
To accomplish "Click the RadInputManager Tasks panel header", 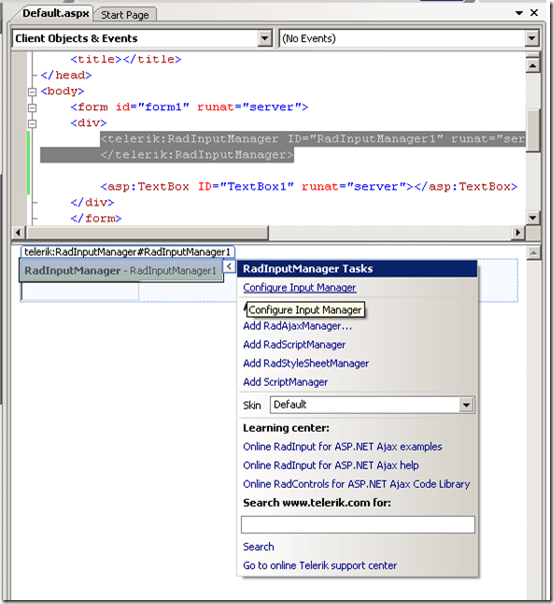I will point(357,269).
